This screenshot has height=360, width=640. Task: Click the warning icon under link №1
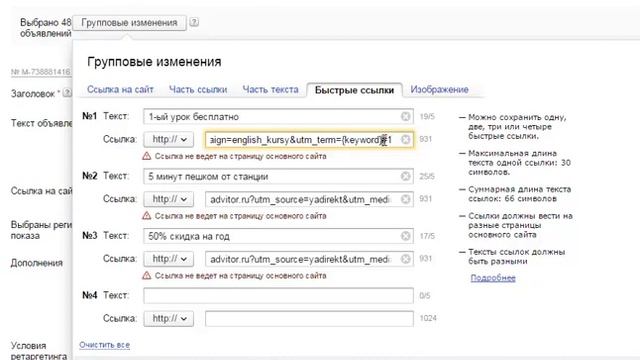147,156
